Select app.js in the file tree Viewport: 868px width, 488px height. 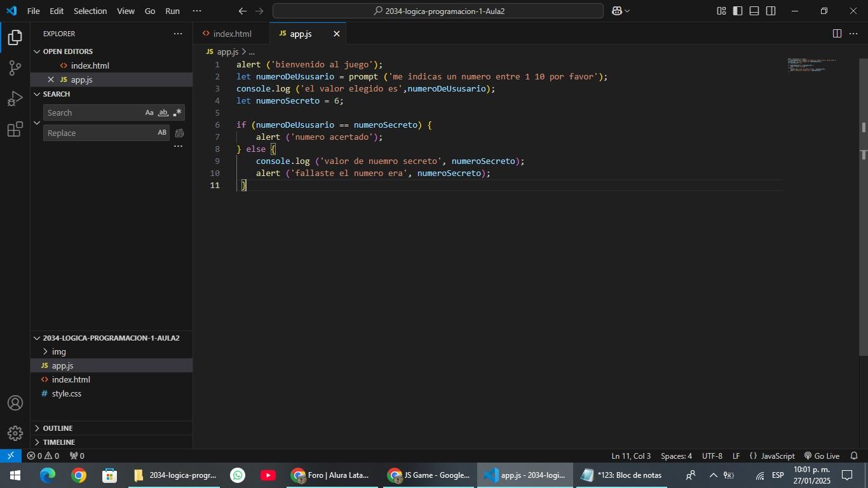click(x=63, y=365)
